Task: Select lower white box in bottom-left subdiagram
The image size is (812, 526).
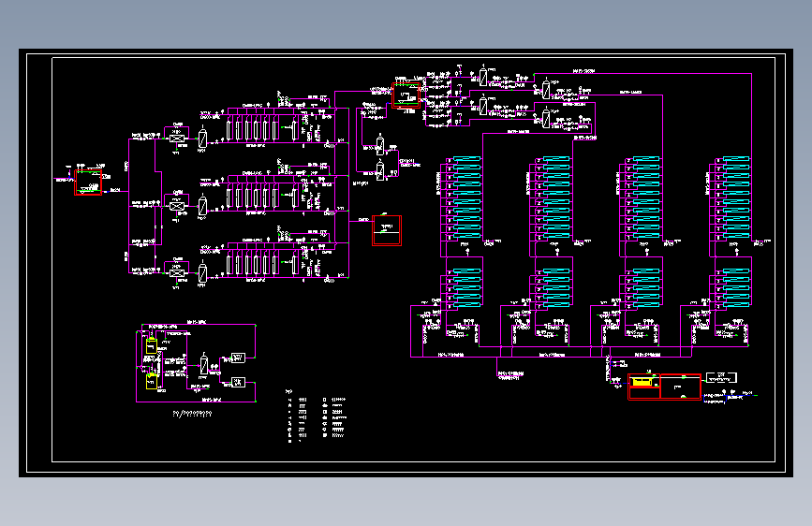Action: (238, 382)
